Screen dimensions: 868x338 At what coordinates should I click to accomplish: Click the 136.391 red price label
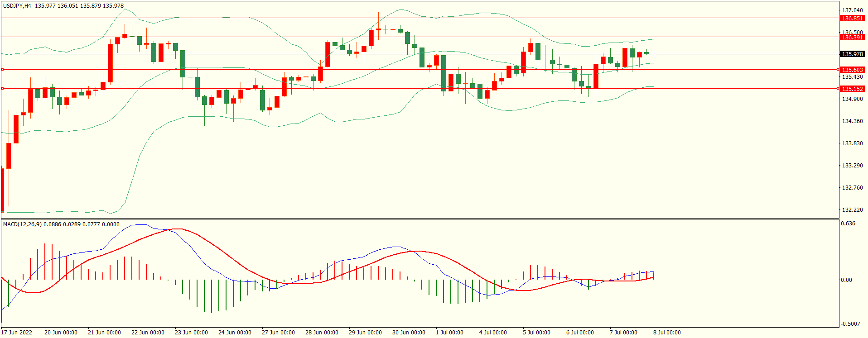pos(852,38)
